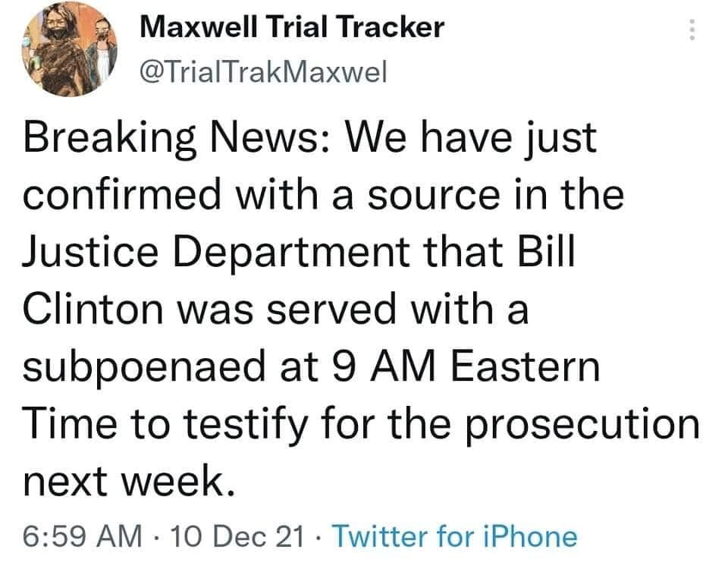Open the Maxwell Trial Tracker display name

[x=293, y=28]
